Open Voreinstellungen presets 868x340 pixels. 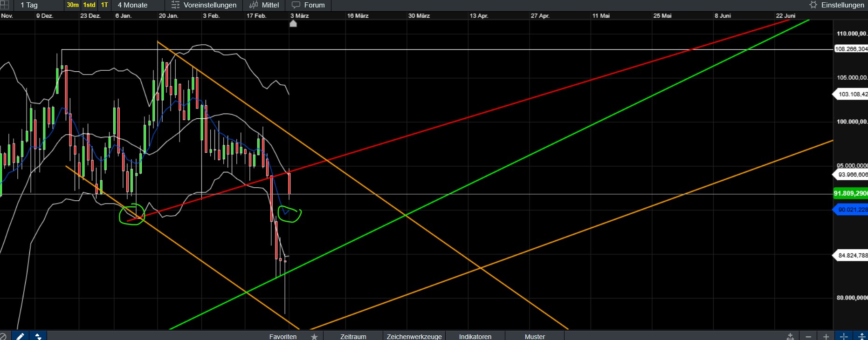coord(204,5)
